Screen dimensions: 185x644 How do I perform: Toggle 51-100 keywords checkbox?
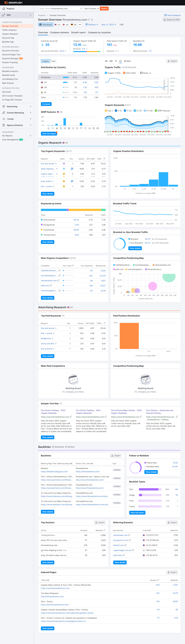point(145,111)
